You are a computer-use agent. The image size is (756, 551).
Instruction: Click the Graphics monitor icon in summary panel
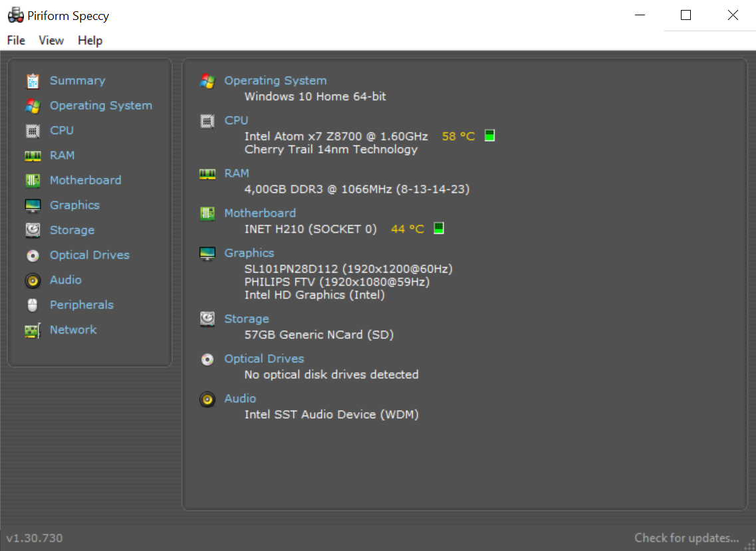pyautogui.click(x=207, y=253)
